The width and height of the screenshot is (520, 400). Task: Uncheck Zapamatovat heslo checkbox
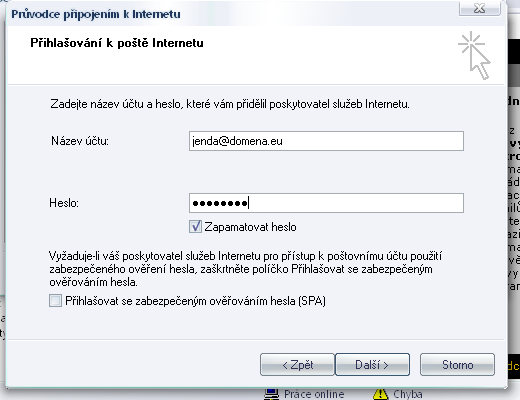point(195,227)
